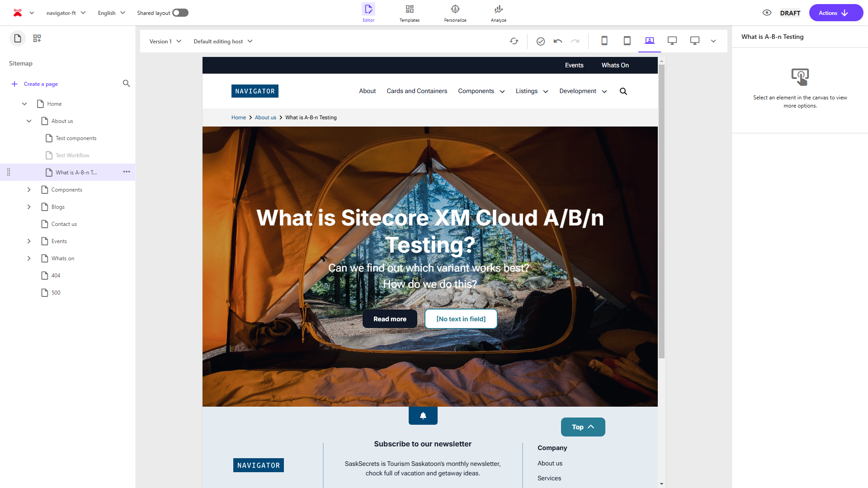The image size is (868, 488).
Task: Expand the Events tree node
Action: click(x=29, y=241)
